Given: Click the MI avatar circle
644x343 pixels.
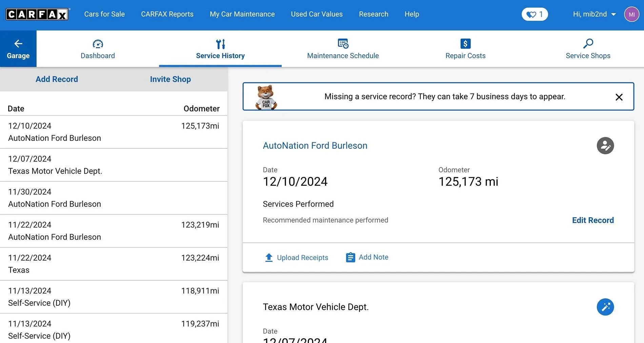Looking at the screenshot, I should [x=631, y=14].
